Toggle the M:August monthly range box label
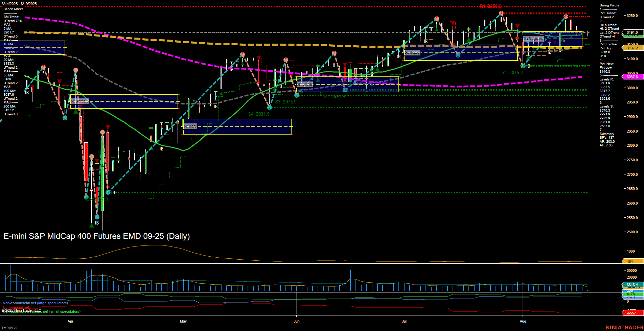This screenshot has height=331, width=644. click(533, 39)
